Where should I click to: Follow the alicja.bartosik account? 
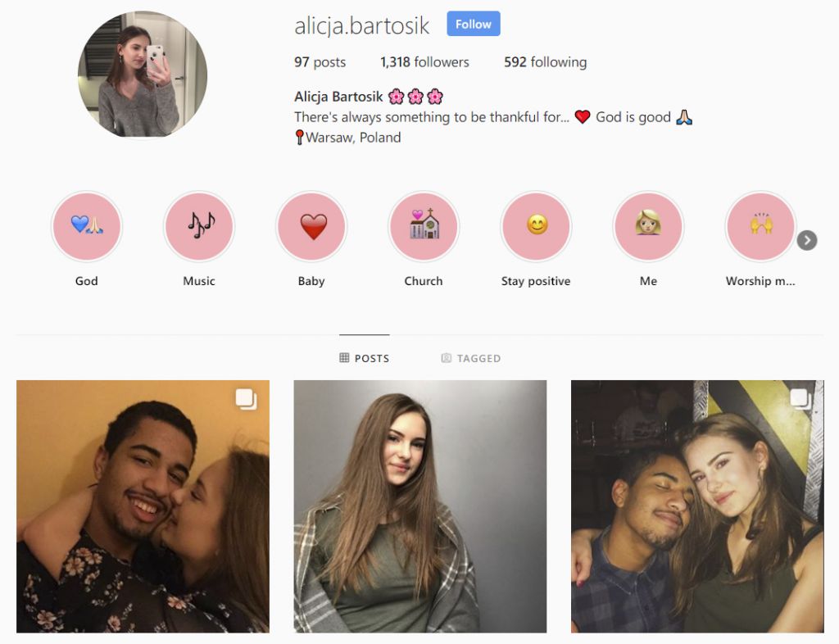click(474, 24)
